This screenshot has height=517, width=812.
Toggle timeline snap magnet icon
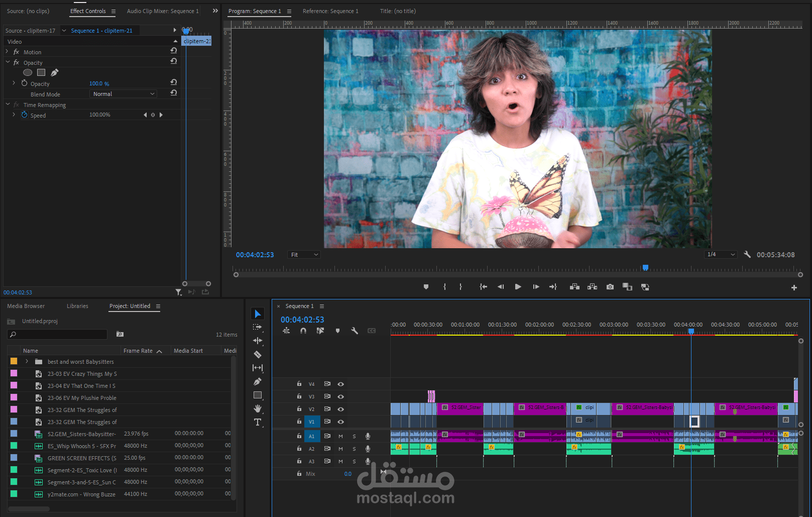(303, 331)
